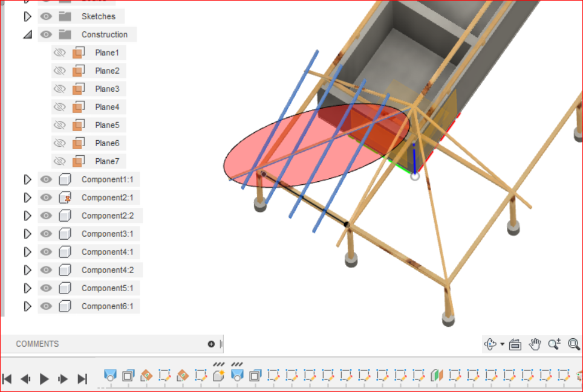Click the Plane1 construction plane icon
The width and height of the screenshot is (583, 392).
(79, 53)
